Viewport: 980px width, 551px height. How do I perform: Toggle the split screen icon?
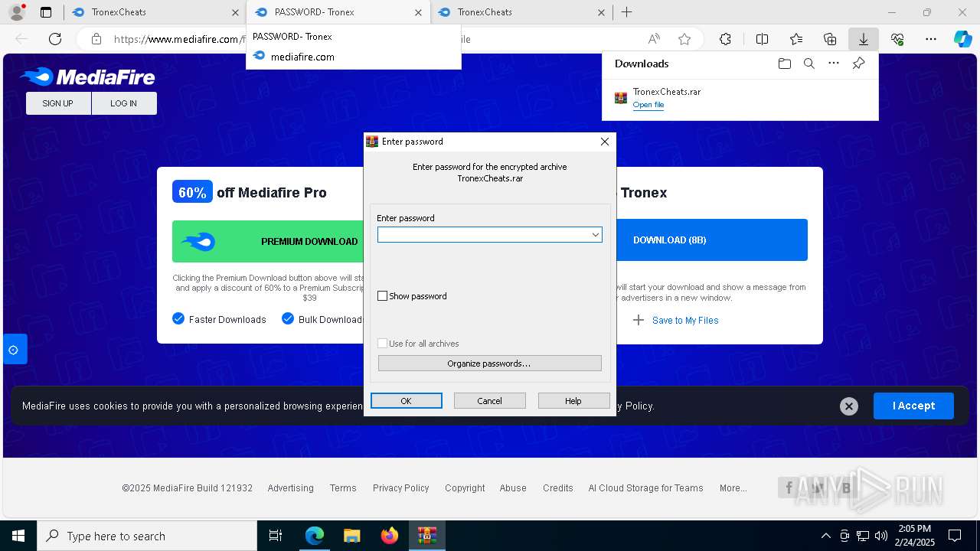point(762,39)
